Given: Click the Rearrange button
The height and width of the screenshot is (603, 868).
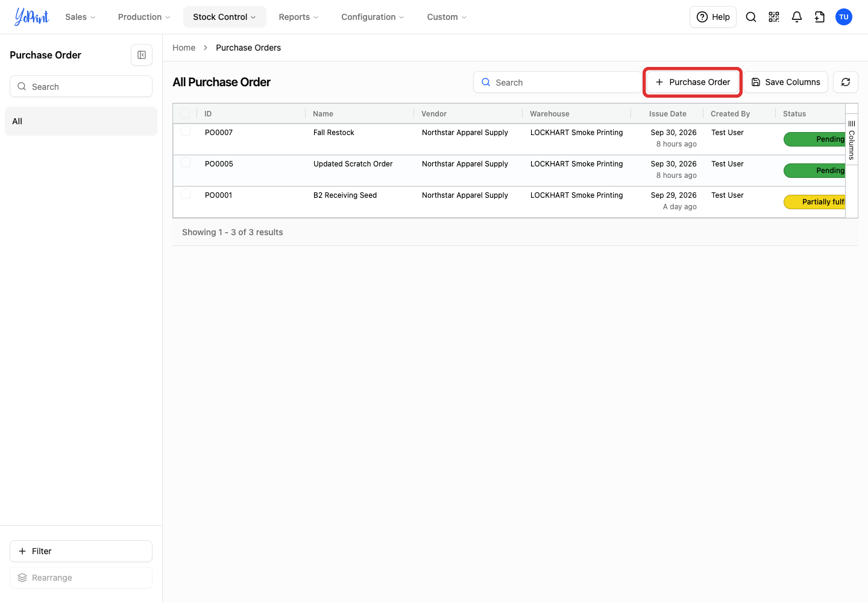Looking at the screenshot, I should pyautogui.click(x=81, y=578).
